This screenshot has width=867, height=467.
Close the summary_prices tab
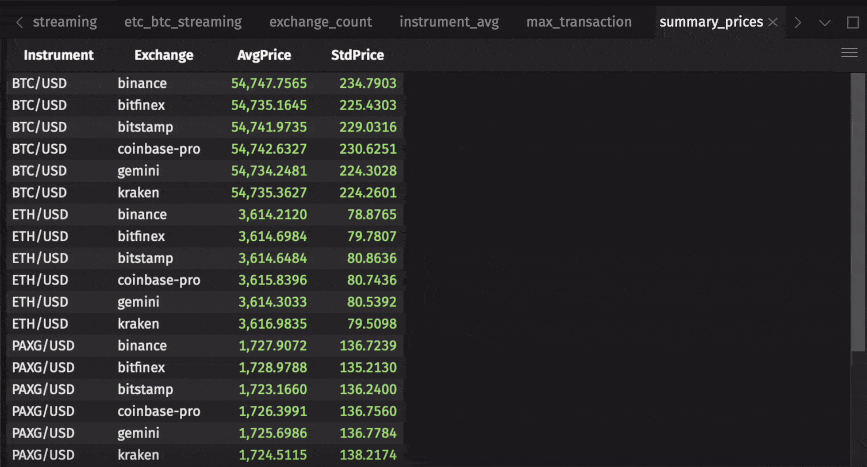tap(773, 22)
